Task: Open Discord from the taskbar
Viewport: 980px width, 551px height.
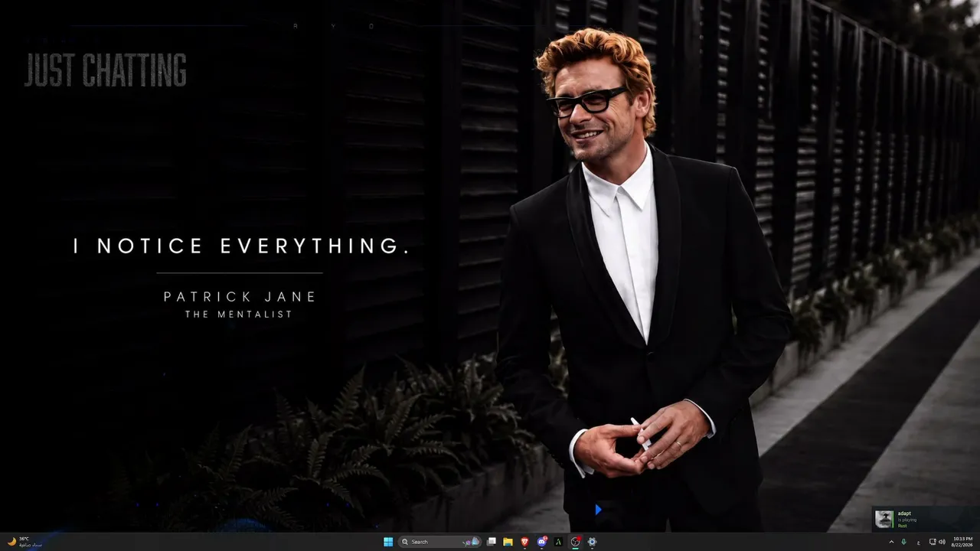Action: (542, 542)
